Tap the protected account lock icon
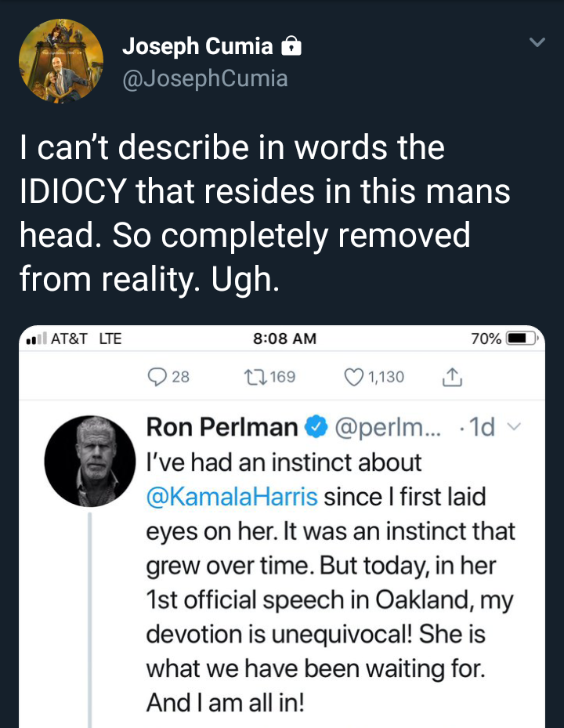Viewport: 564px width, 728px height. tap(291, 47)
